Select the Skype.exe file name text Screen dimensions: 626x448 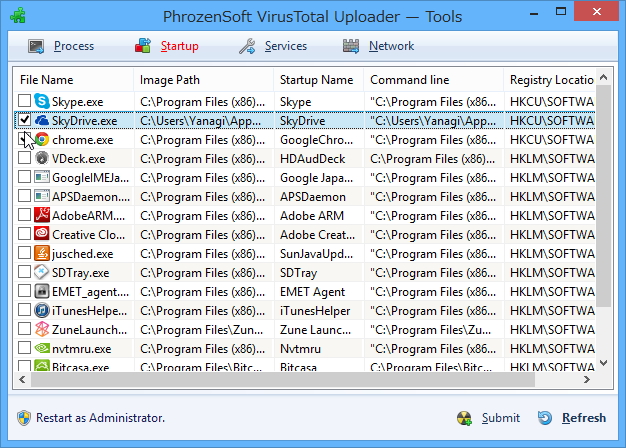(x=77, y=102)
